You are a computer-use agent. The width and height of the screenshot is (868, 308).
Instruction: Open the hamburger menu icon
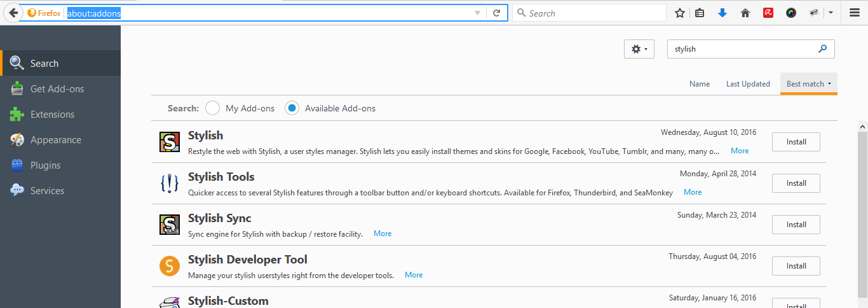(855, 13)
